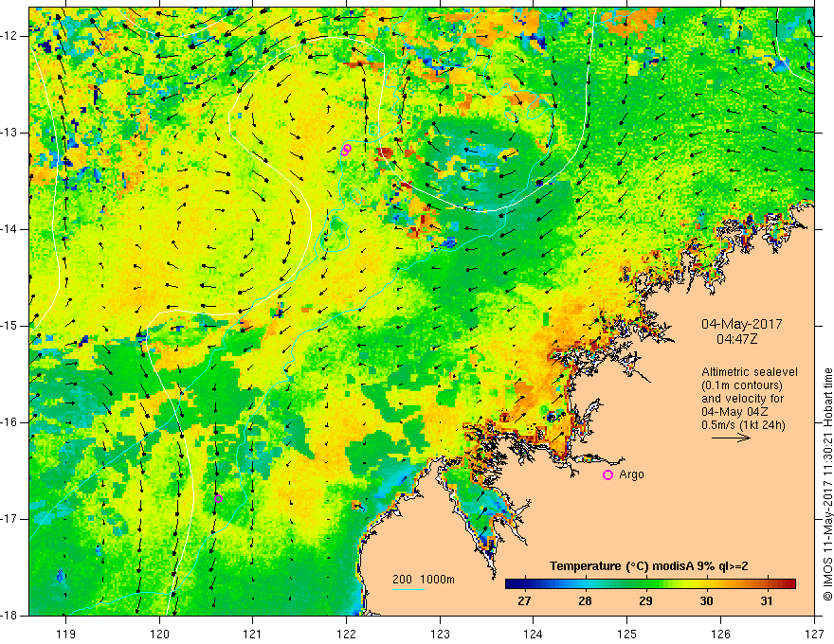Click the cyan isobath legend line
Screen dimensions: 834x644
click(x=408, y=589)
